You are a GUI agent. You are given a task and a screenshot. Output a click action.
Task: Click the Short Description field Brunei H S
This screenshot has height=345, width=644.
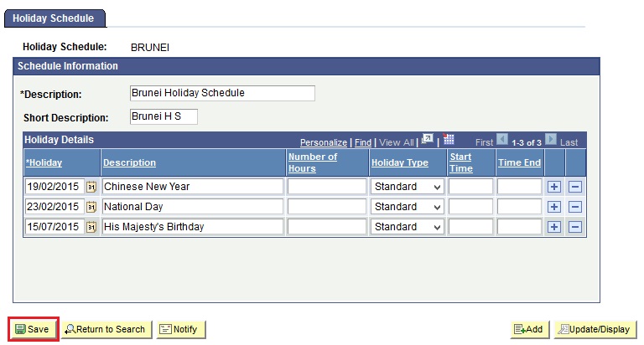click(164, 116)
